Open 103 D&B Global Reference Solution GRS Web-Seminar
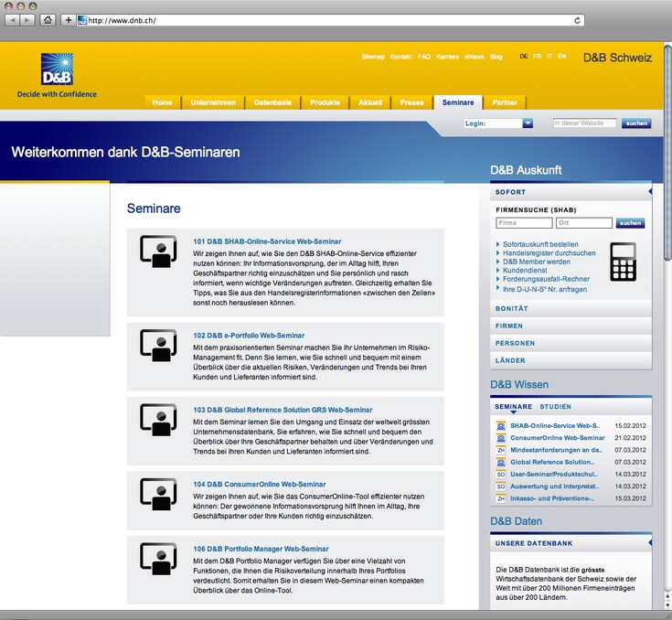This screenshot has height=620, width=672. (x=283, y=410)
